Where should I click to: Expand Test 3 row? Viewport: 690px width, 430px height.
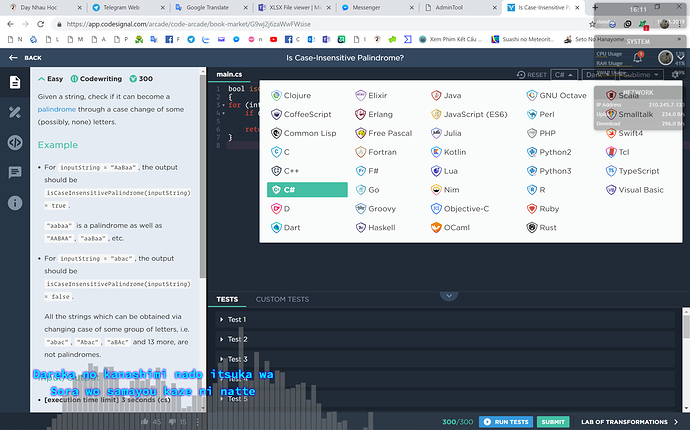click(445, 359)
